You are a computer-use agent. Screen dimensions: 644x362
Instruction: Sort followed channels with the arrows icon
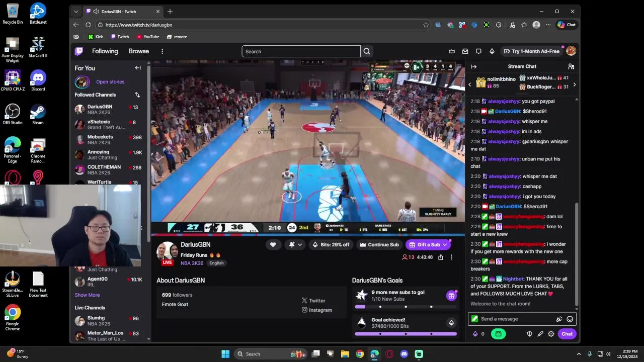pyautogui.click(x=137, y=95)
